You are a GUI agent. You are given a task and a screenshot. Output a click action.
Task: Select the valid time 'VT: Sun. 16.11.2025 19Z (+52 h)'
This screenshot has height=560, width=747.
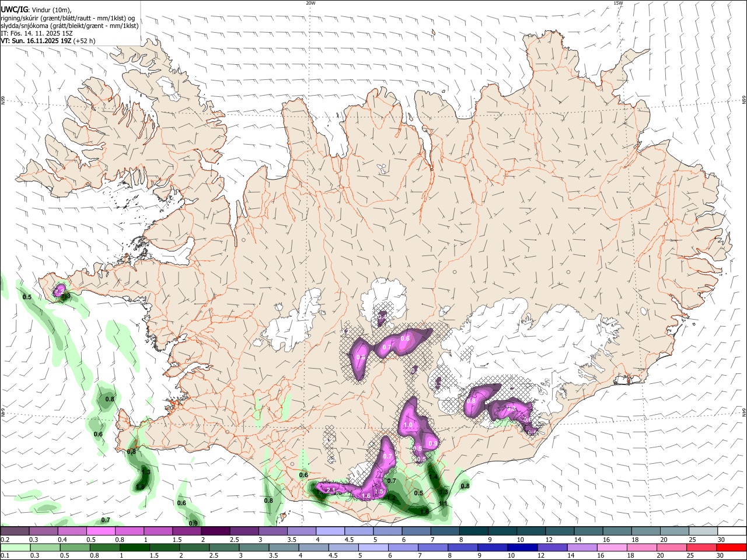tap(48, 41)
